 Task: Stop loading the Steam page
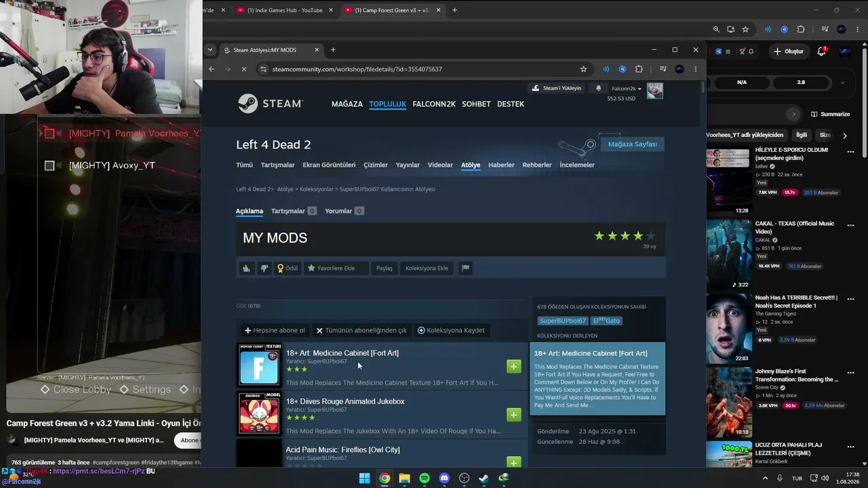[244, 69]
